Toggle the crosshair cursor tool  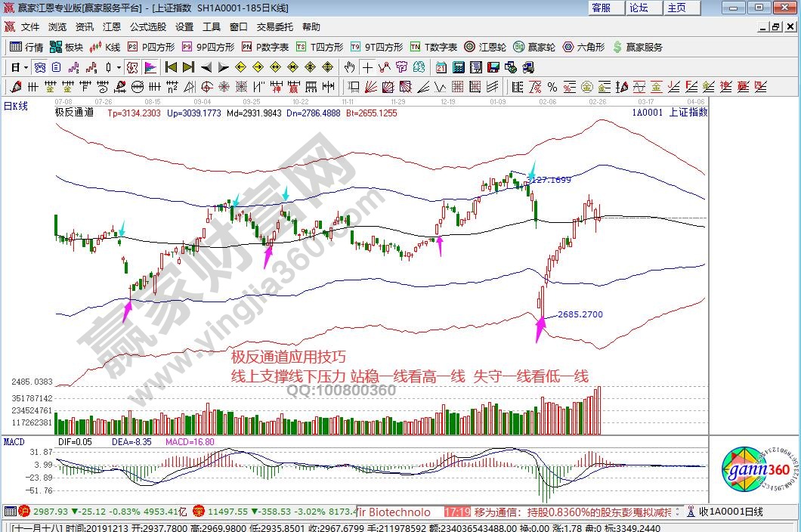click(x=366, y=66)
